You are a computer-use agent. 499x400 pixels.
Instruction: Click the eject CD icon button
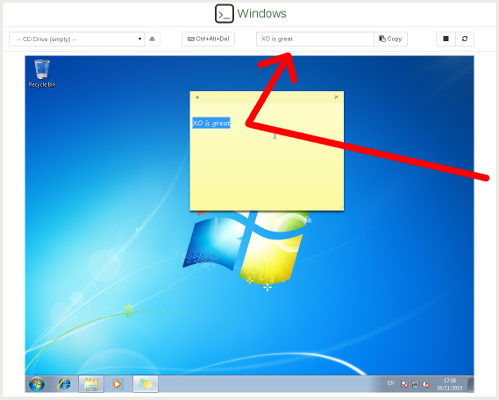click(x=152, y=39)
